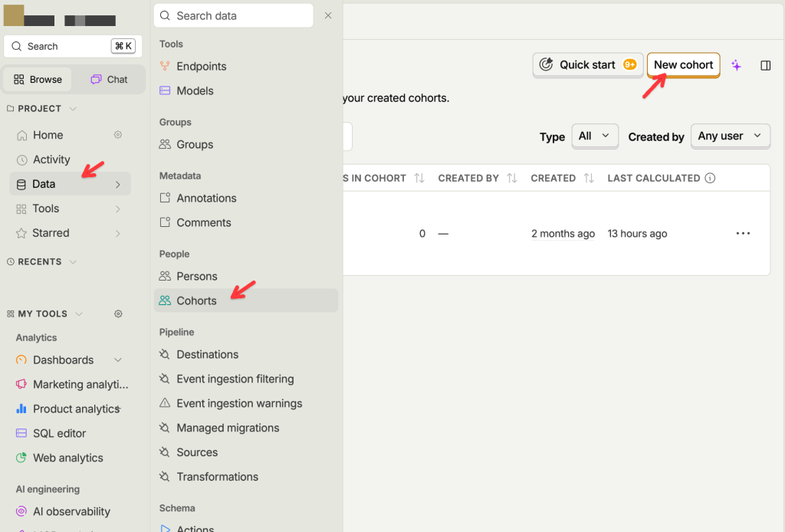Sort by the In Cohort column arrows

pyautogui.click(x=419, y=178)
